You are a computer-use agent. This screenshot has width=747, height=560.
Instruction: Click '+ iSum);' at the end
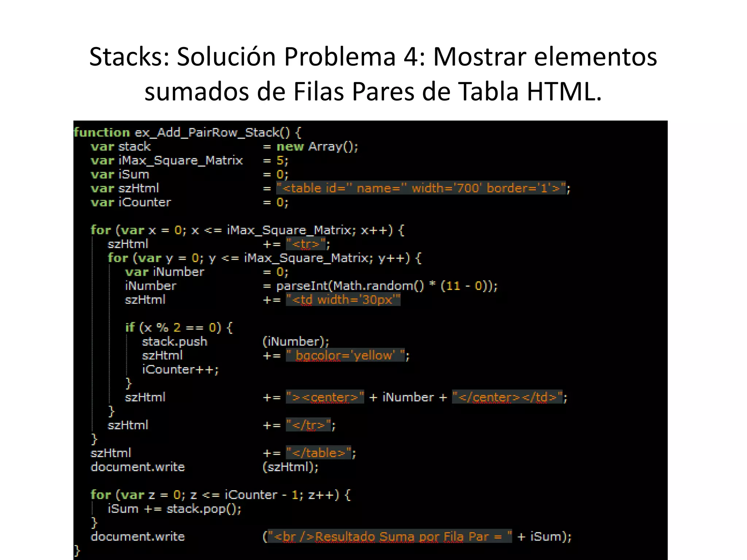pyautogui.click(x=544, y=537)
